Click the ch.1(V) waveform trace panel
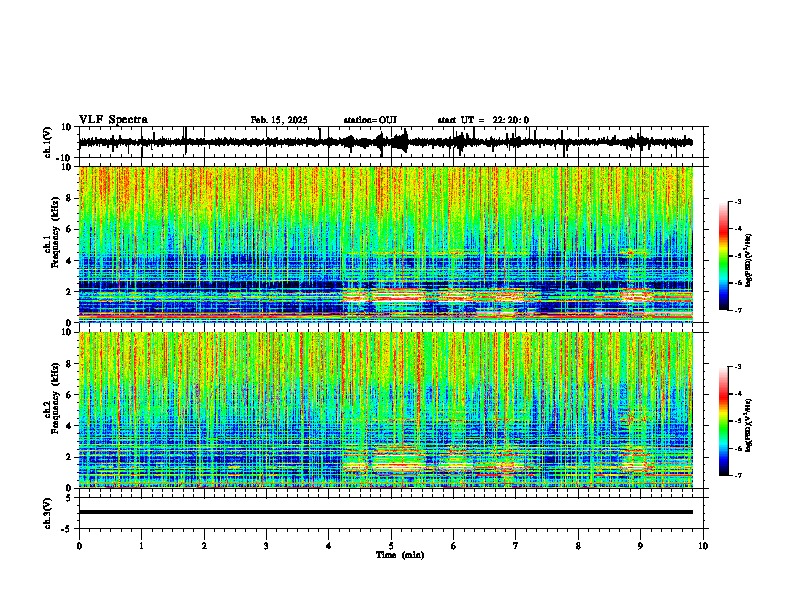This screenshot has width=792, height=612. tap(393, 142)
